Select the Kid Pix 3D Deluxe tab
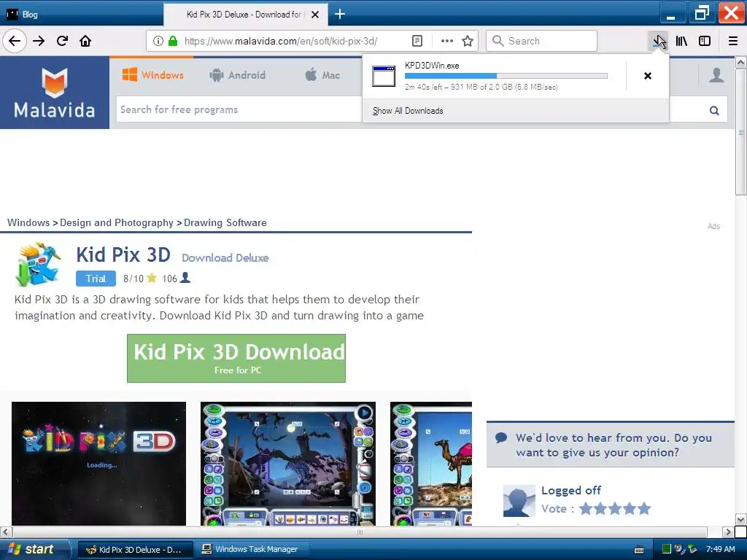747x560 pixels. pos(245,15)
